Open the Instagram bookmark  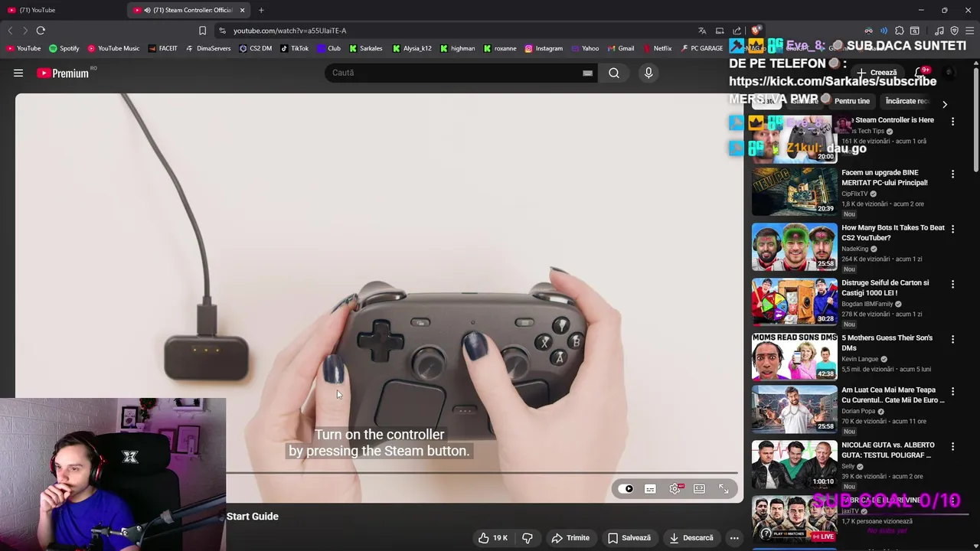click(544, 48)
